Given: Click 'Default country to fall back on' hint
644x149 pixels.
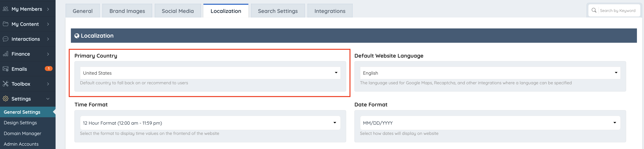Looking at the screenshot, I should click(x=134, y=83).
